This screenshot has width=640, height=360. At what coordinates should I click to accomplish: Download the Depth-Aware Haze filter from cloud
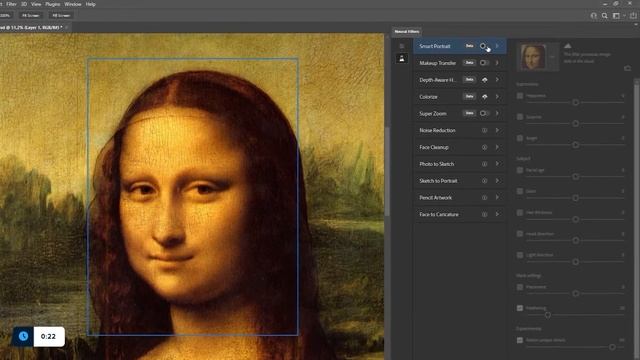point(484,80)
